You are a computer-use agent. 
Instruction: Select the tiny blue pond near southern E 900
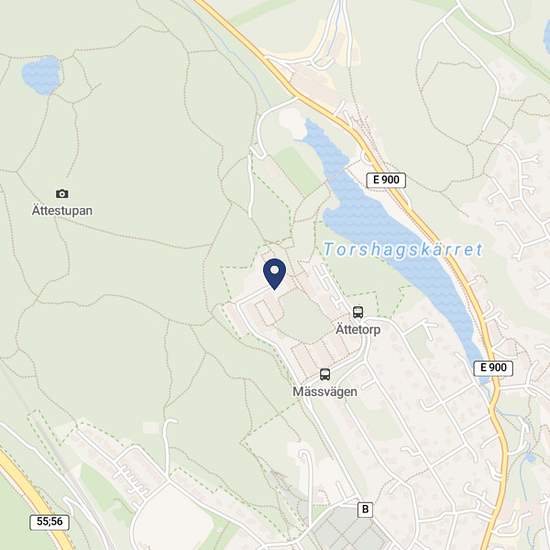coord(530,457)
